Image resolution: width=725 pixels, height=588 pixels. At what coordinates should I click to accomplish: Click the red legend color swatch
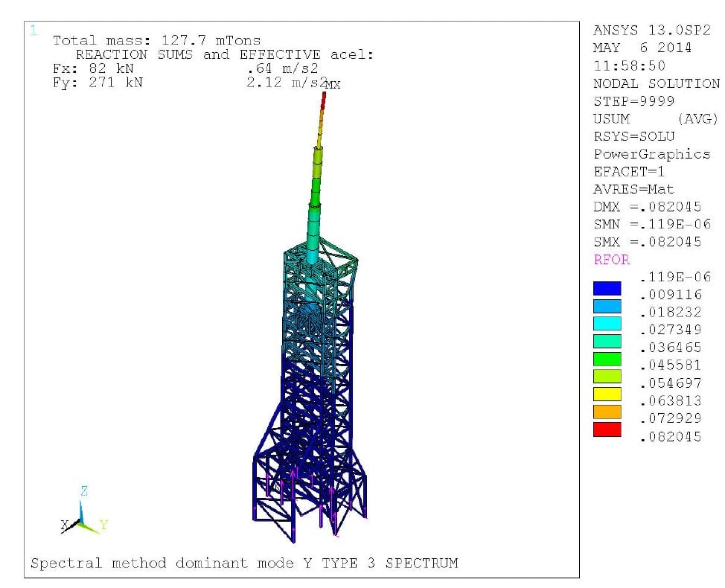point(607,429)
